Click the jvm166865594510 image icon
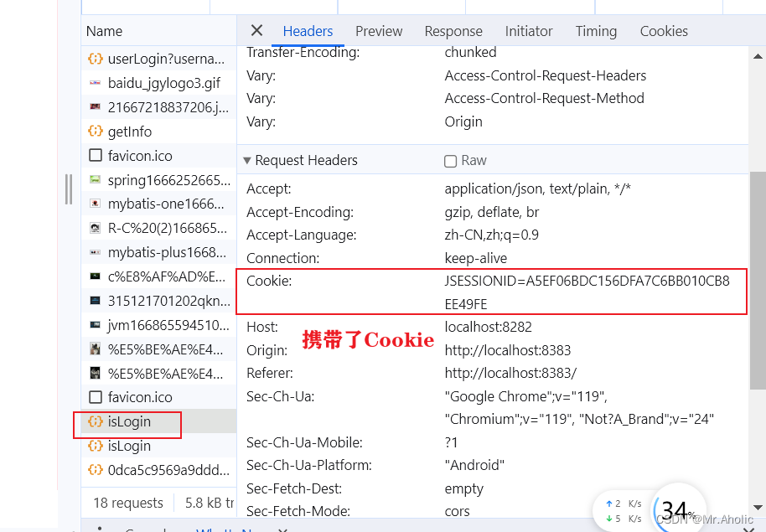 (x=95, y=325)
